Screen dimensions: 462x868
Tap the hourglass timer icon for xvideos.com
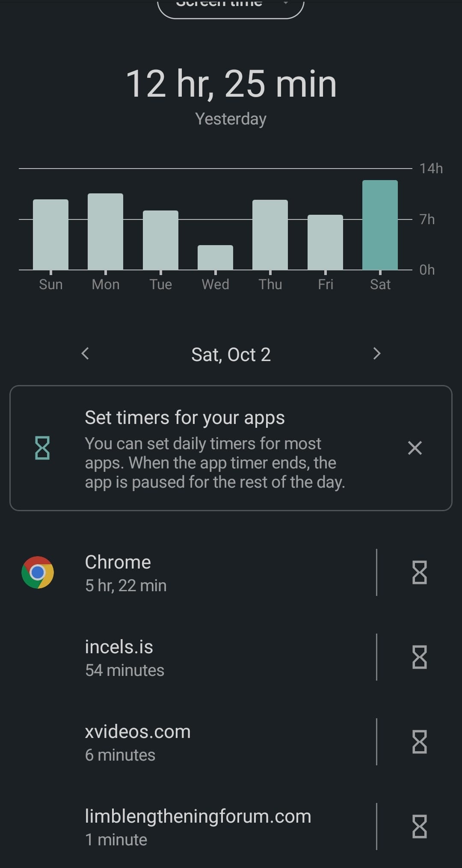coord(419,742)
